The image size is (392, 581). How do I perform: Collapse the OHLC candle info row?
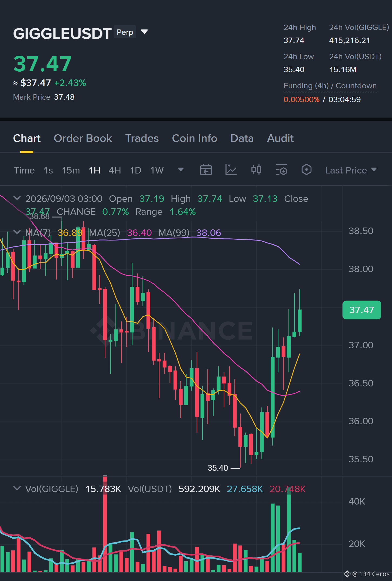tap(17, 198)
